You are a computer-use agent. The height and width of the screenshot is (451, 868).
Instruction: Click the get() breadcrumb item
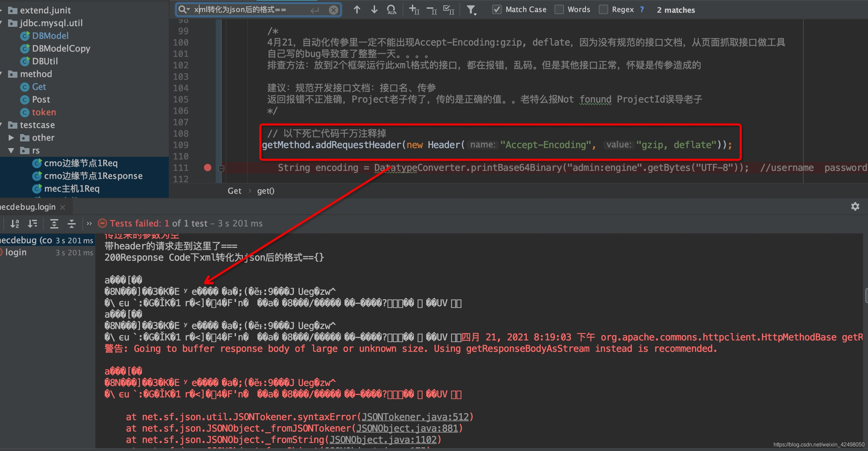tap(266, 191)
